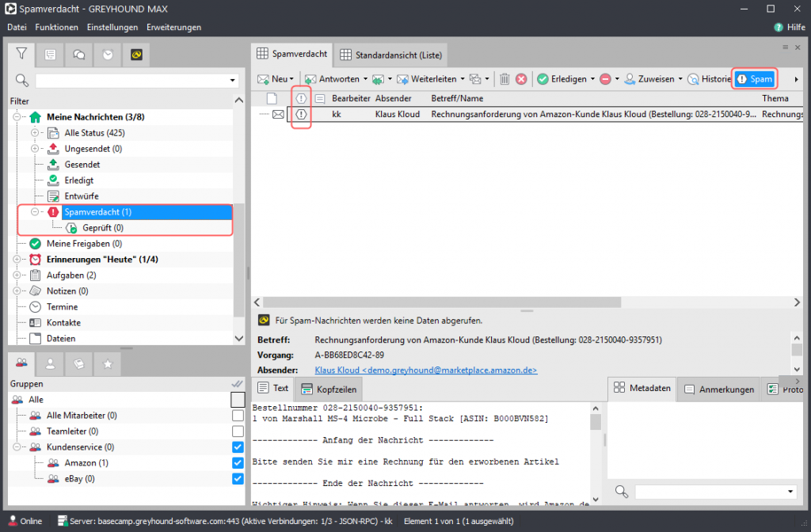Expand the Erinnerungen Heute node
This screenshot has width=811, height=532.
point(17,260)
